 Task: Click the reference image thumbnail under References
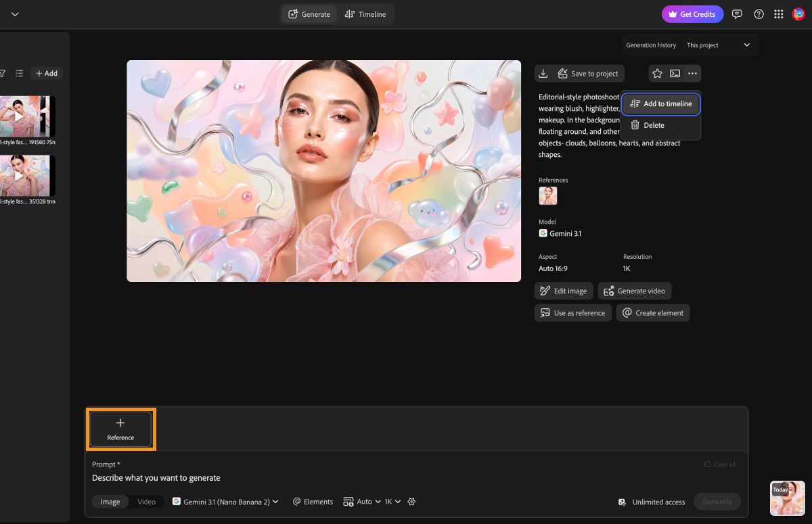pyautogui.click(x=547, y=196)
